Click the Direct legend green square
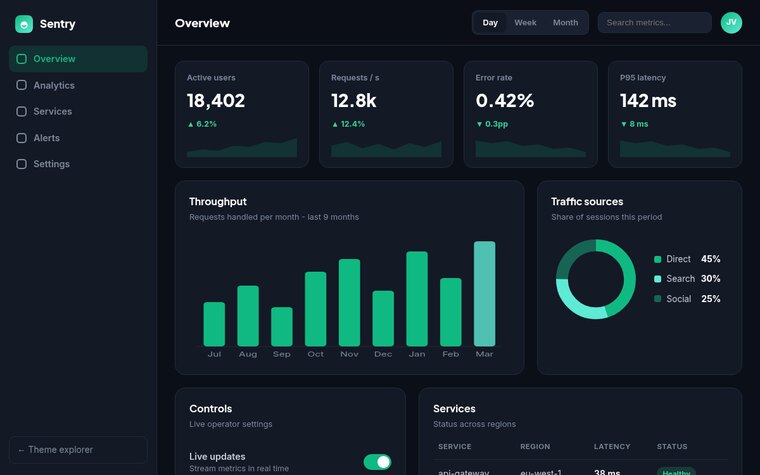 [657, 259]
